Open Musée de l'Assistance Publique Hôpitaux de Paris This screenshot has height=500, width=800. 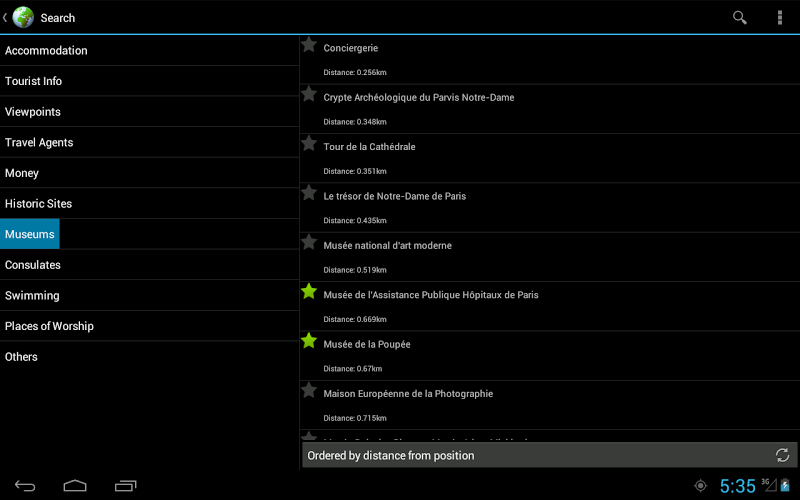549,307
